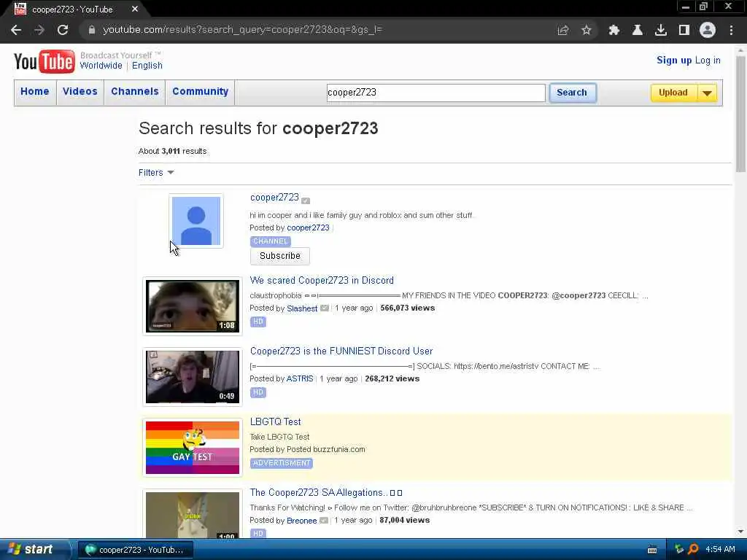Open 'The Cooper2723 SA Allegations' video title
This screenshot has width=747, height=560.
[x=326, y=492]
